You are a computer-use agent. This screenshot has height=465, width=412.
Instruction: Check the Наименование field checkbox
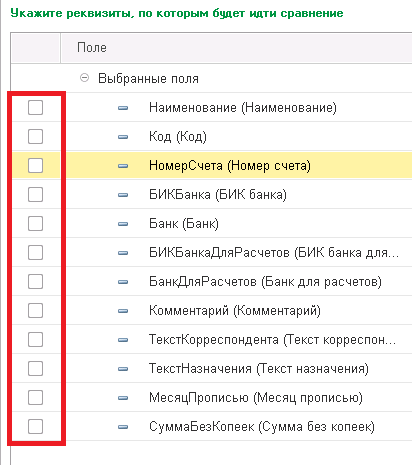click(x=35, y=108)
